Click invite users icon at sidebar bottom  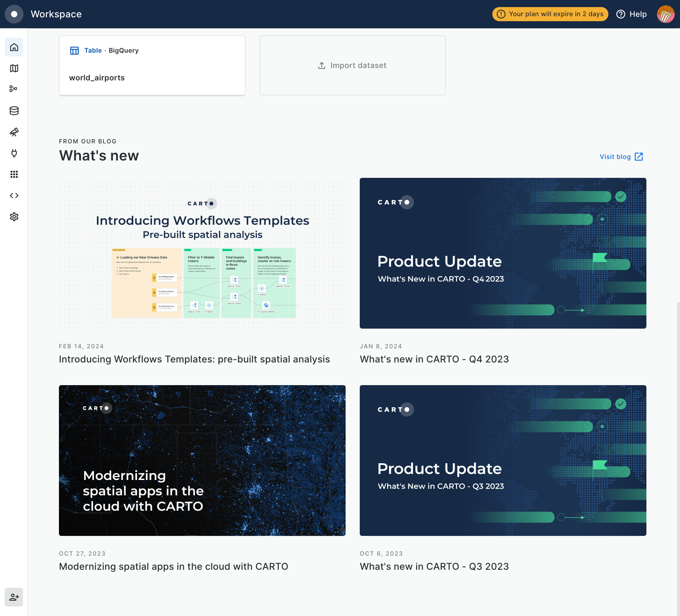tap(14, 597)
